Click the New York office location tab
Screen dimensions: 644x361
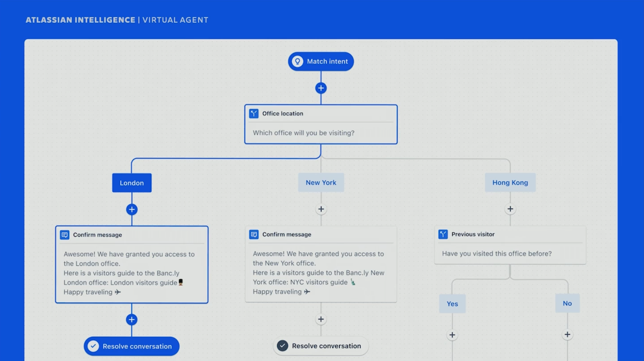pyautogui.click(x=321, y=182)
